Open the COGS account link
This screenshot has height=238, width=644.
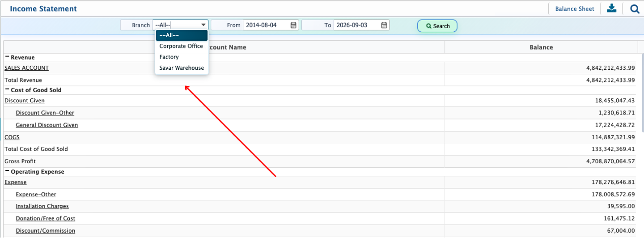12,137
